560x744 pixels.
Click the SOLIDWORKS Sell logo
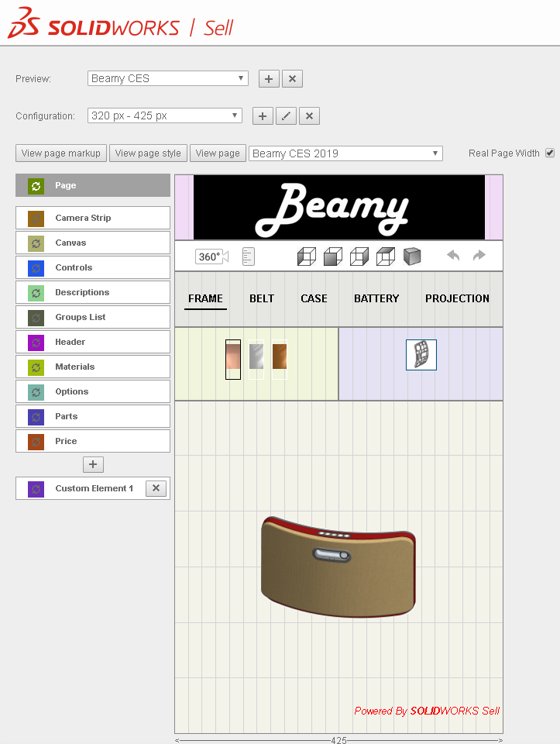click(x=120, y=24)
